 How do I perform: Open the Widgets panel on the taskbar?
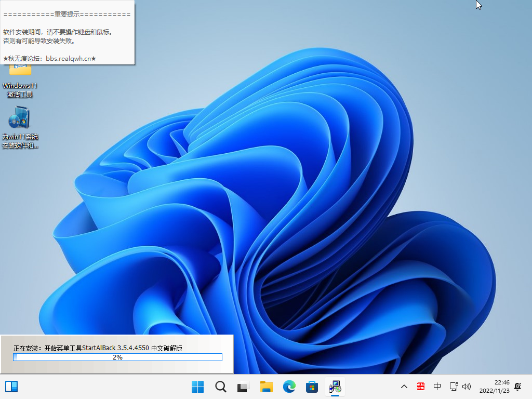(x=11, y=387)
